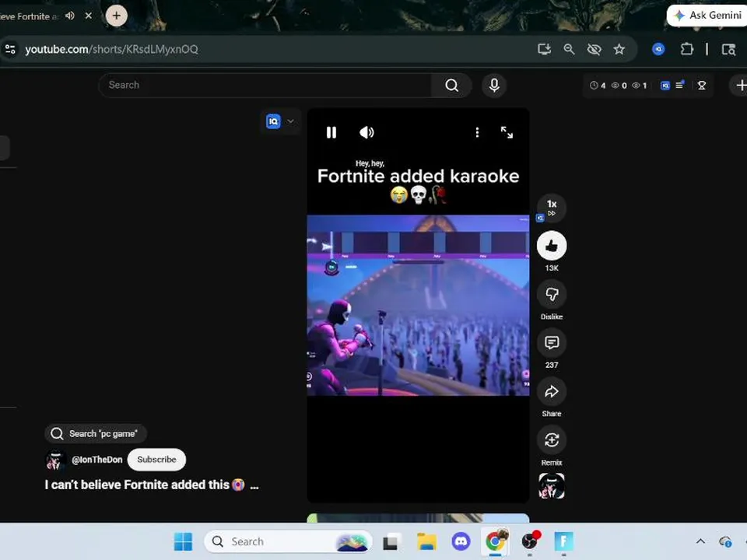
Task: Switch to Chrome on the taskbar
Action: pyautogui.click(x=496, y=541)
